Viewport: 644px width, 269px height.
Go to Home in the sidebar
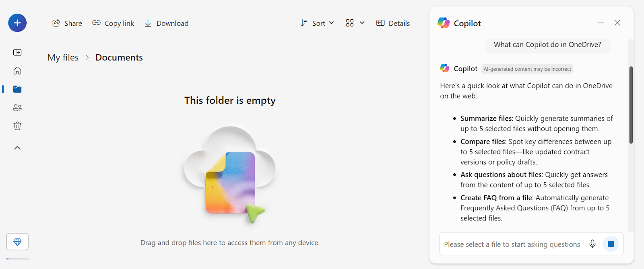coord(17,71)
